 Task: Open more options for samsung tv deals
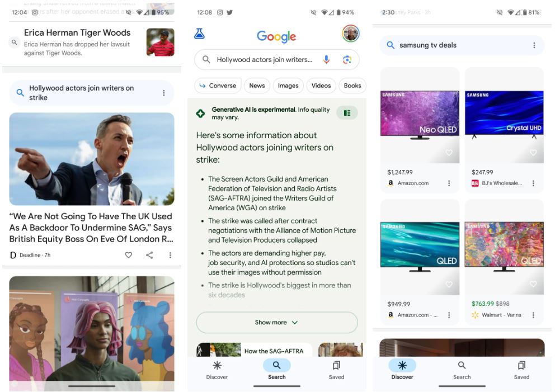pyautogui.click(x=534, y=45)
